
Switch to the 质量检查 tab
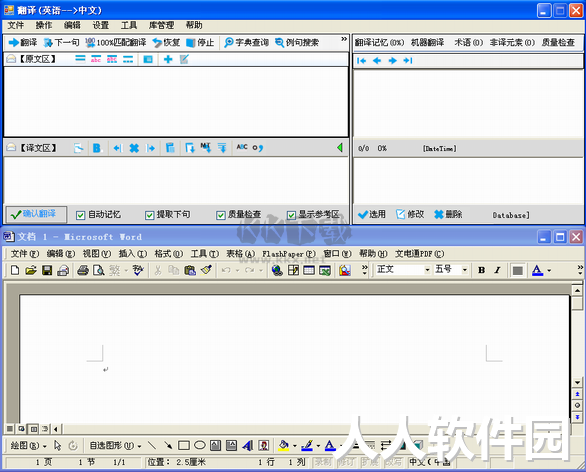tap(558, 43)
